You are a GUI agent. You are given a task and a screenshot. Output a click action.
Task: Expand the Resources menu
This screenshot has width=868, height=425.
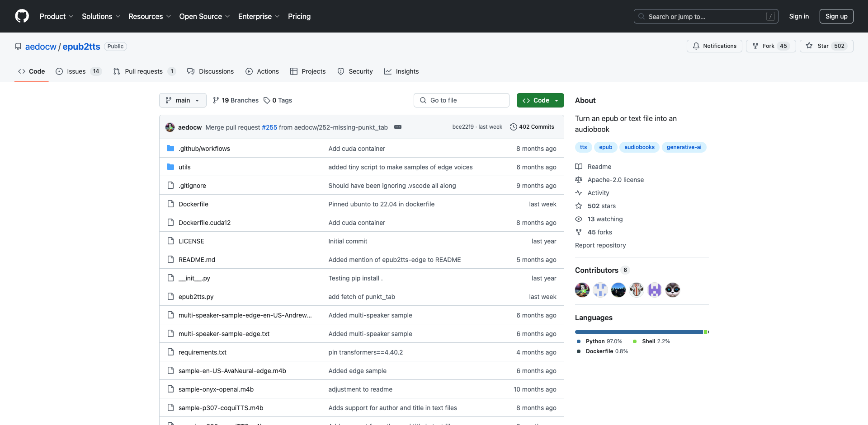click(150, 16)
